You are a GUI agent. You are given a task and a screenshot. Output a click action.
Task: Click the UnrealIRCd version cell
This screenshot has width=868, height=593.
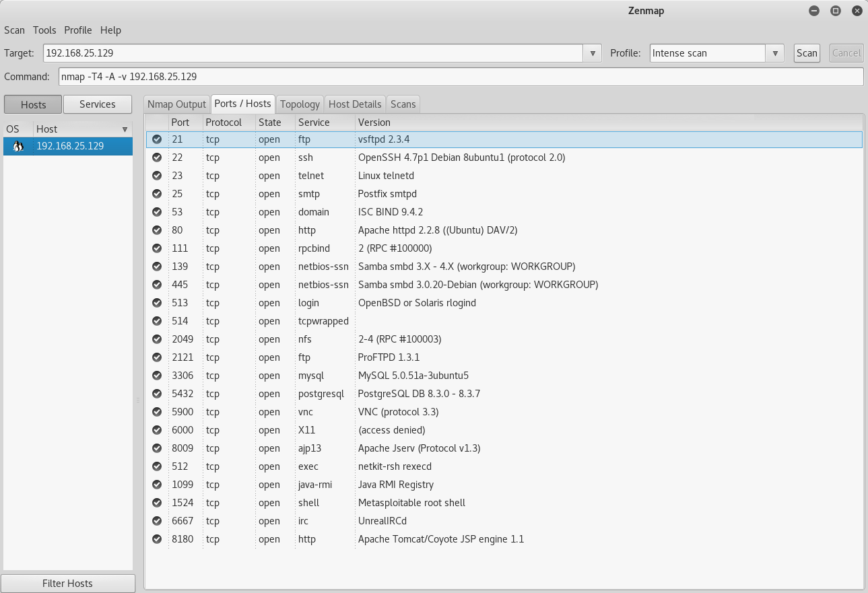pyautogui.click(x=382, y=521)
